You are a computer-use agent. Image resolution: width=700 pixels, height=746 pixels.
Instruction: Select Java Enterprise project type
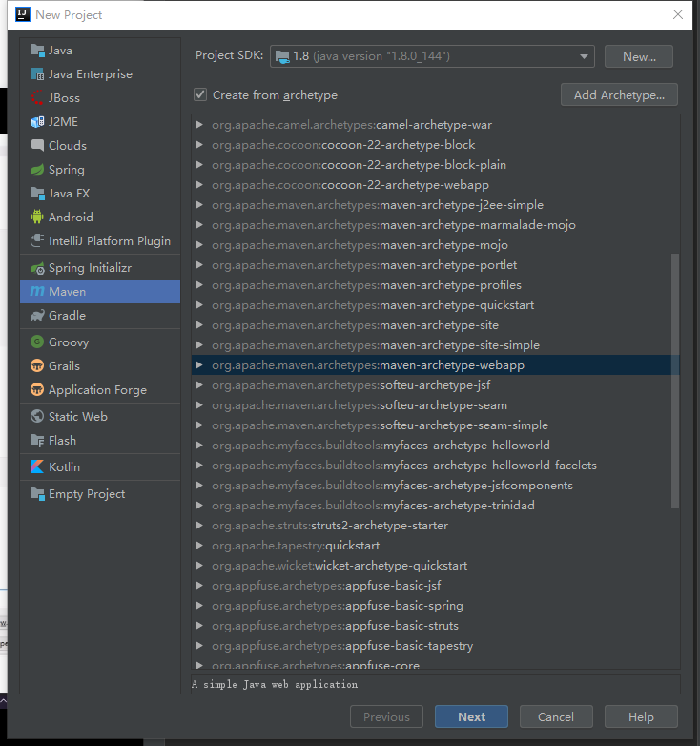tap(100, 74)
